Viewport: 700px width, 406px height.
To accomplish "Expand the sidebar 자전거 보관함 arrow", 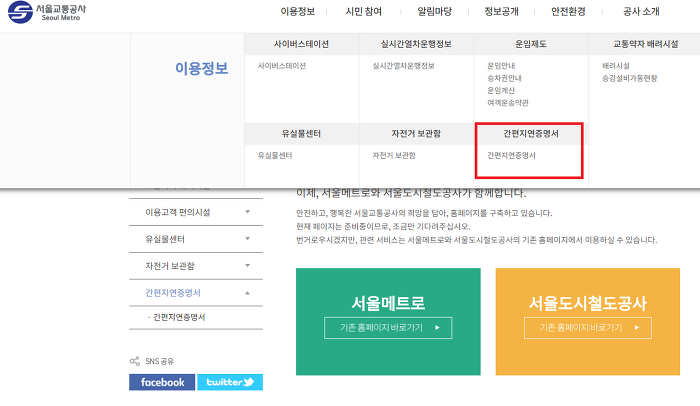I will point(248,266).
